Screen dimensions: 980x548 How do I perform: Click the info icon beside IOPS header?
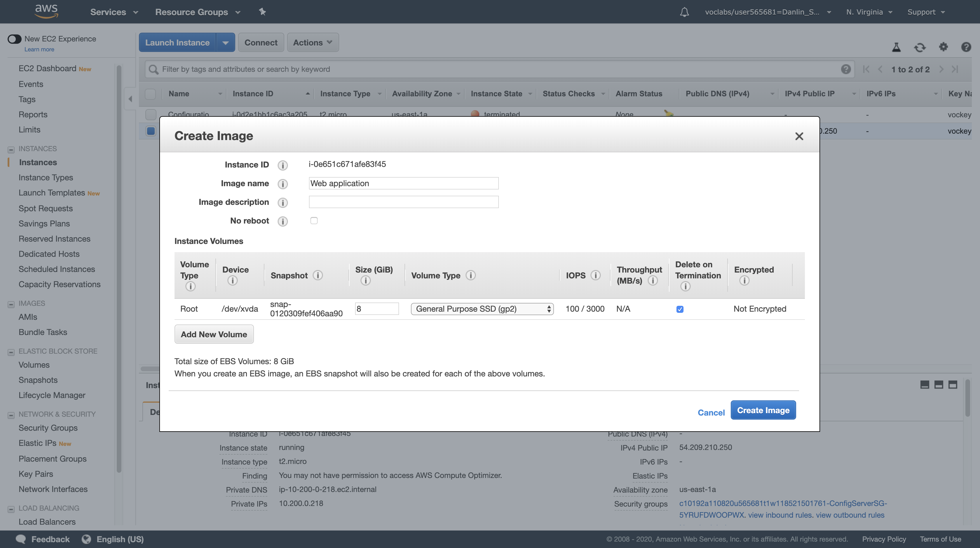[x=595, y=275]
